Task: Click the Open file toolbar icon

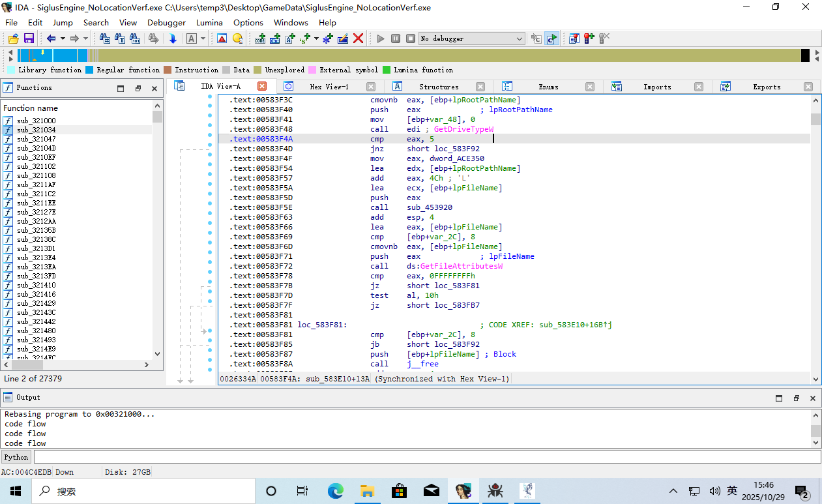Action: point(13,38)
